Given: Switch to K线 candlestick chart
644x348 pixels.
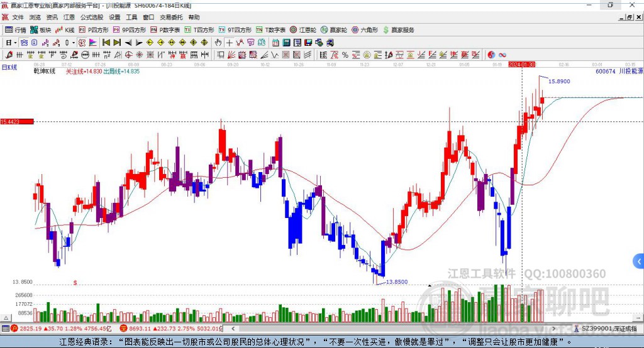Looking at the screenshot, I should click(x=65, y=30).
